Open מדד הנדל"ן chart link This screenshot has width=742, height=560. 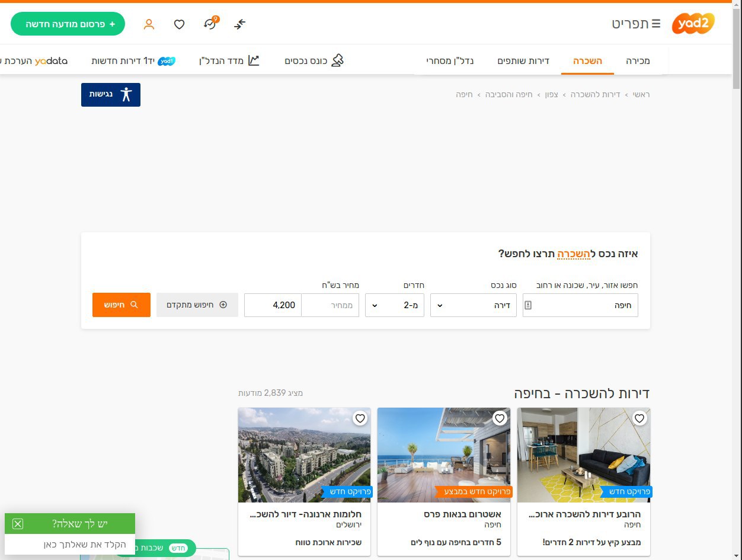pos(229,60)
